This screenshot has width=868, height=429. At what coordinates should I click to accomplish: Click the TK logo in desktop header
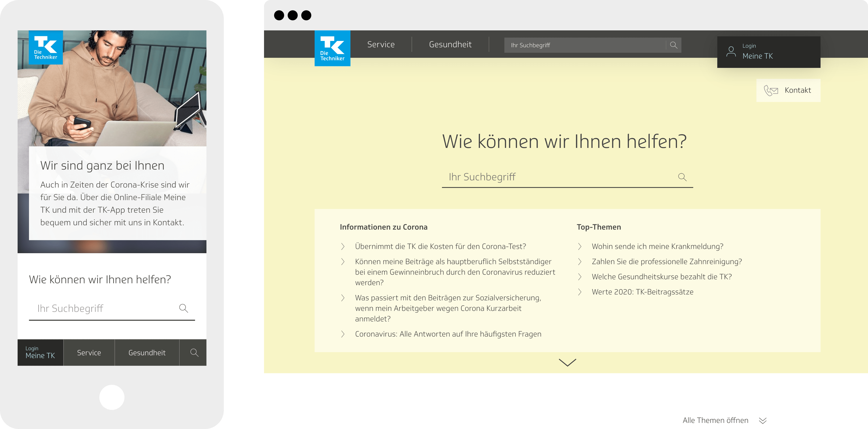click(332, 48)
